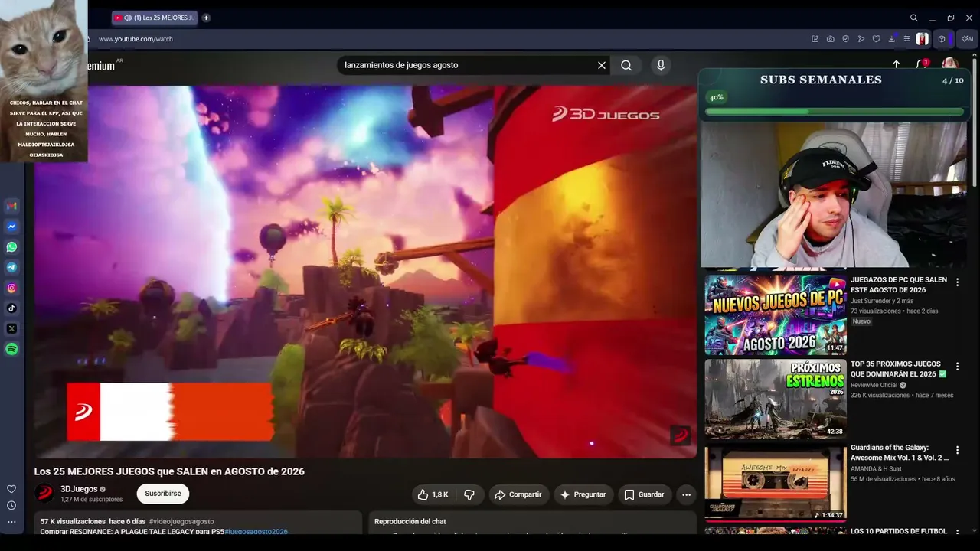Open browser downloads

tap(892, 39)
